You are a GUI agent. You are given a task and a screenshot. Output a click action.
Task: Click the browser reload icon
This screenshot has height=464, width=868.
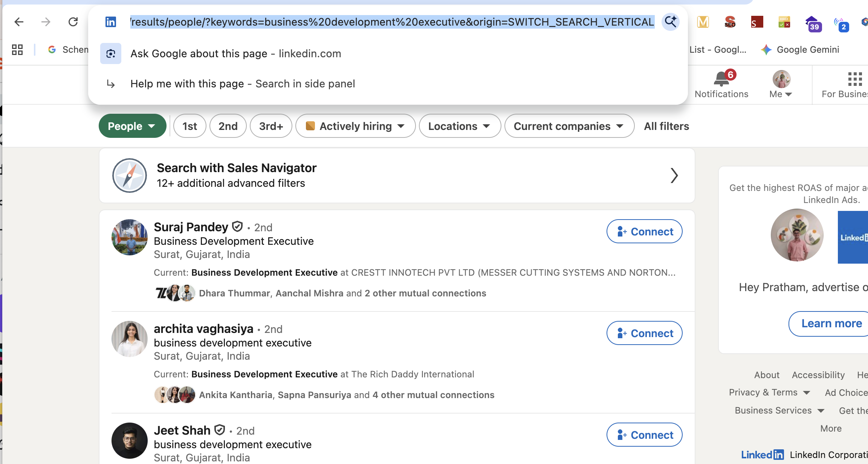tap(73, 22)
